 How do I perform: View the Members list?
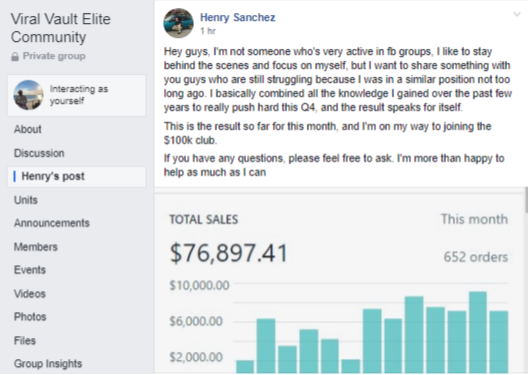point(36,247)
